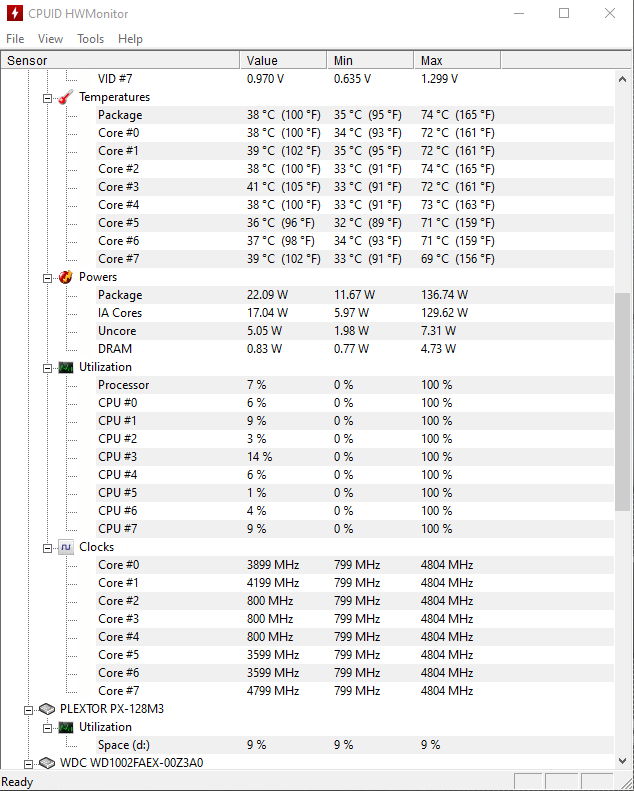Click the thermometer icon beside Temperatures

(x=65, y=97)
